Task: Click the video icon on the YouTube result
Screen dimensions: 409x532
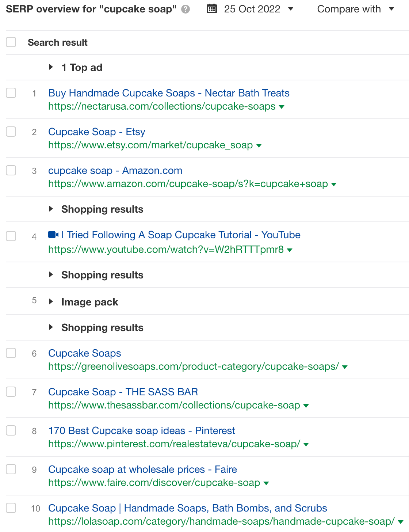Action: pyautogui.click(x=53, y=234)
